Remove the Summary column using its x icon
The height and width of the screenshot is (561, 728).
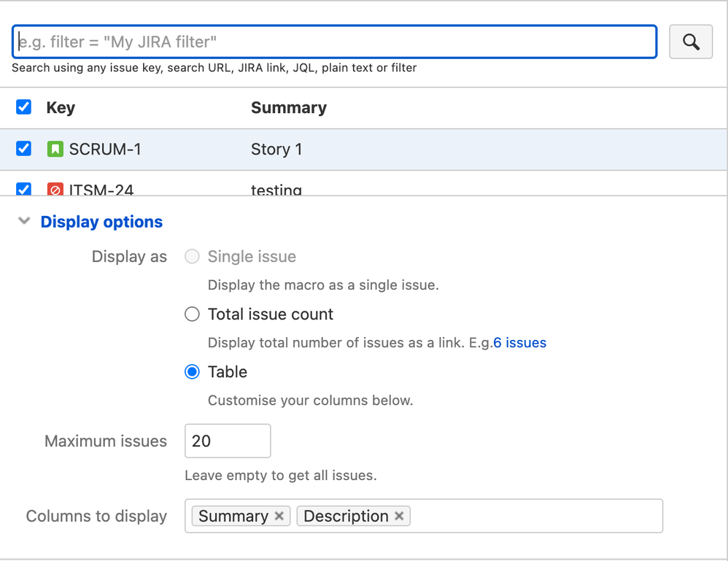pyautogui.click(x=279, y=516)
